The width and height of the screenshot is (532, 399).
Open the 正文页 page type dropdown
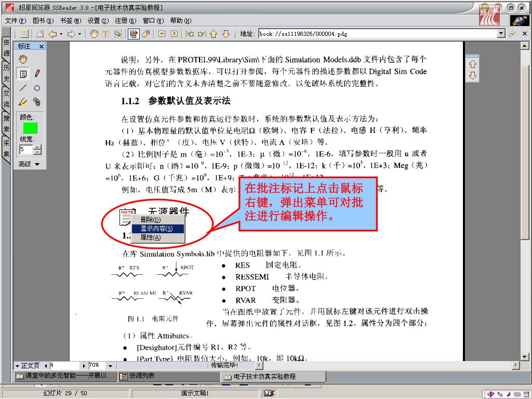pyautogui.click(x=27, y=365)
